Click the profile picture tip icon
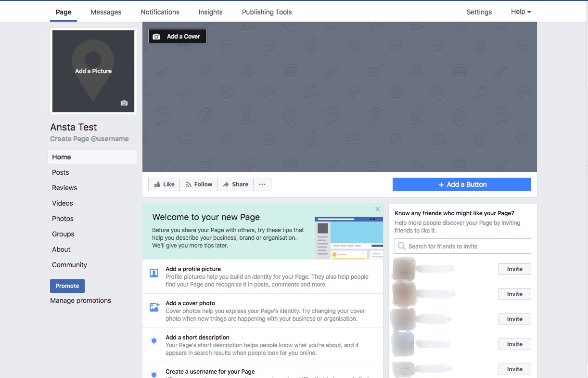 point(154,273)
